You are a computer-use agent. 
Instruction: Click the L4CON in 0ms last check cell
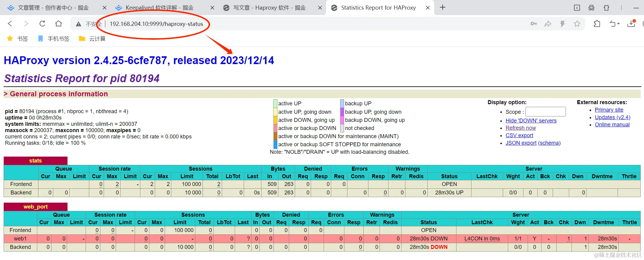pyautogui.click(x=482, y=239)
